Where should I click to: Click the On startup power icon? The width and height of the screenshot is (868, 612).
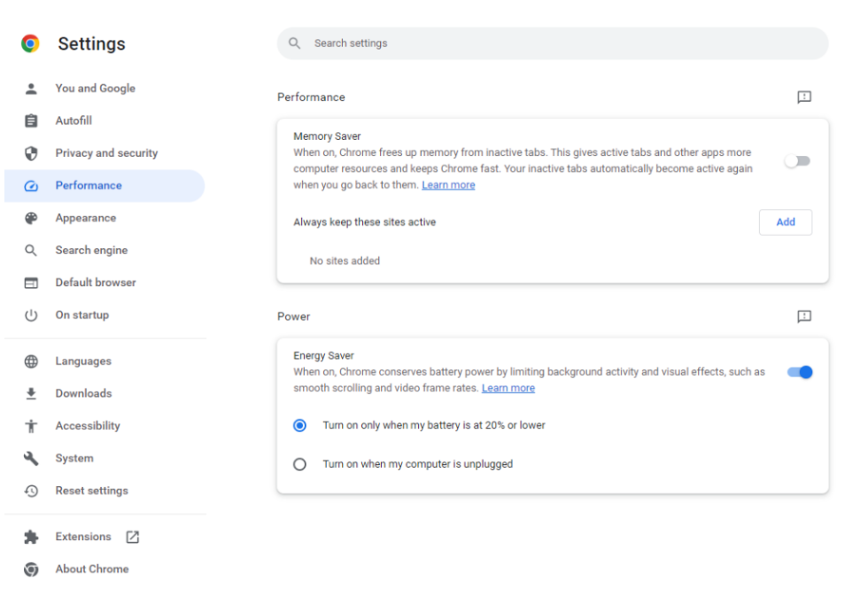[x=31, y=315]
